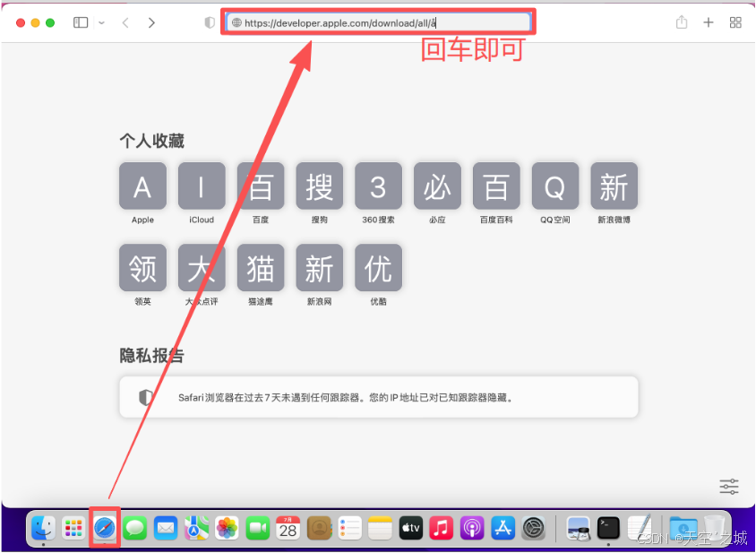The height and width of the screenshot is (553, 756).
Task: Click the shield icon in privacy card
Action: point(146,398)
